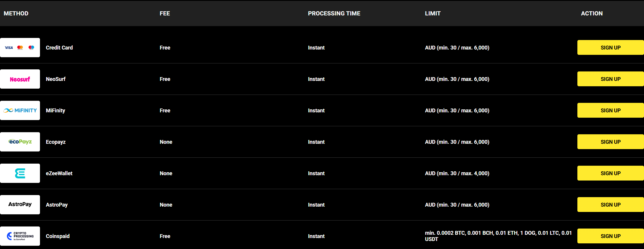The image size is (644, 249).
Task: Click the Visa and Mastercard credit card logo
Action: point(20,47)
